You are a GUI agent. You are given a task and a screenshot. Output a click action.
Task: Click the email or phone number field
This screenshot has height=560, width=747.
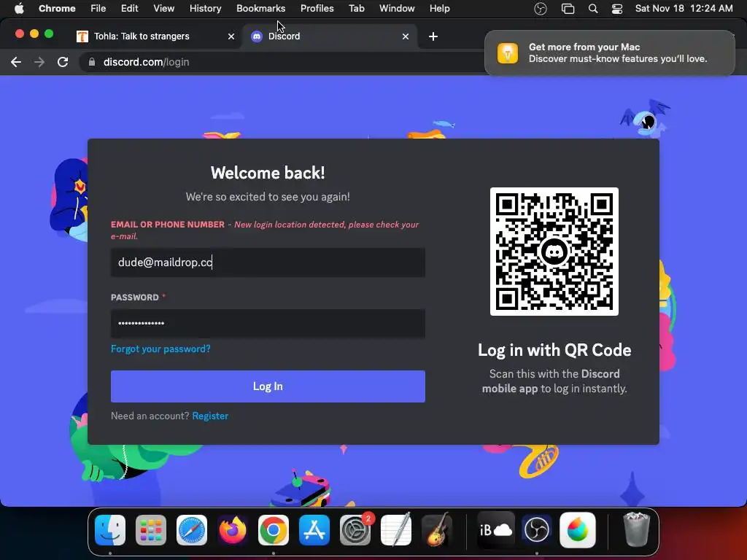268,262
